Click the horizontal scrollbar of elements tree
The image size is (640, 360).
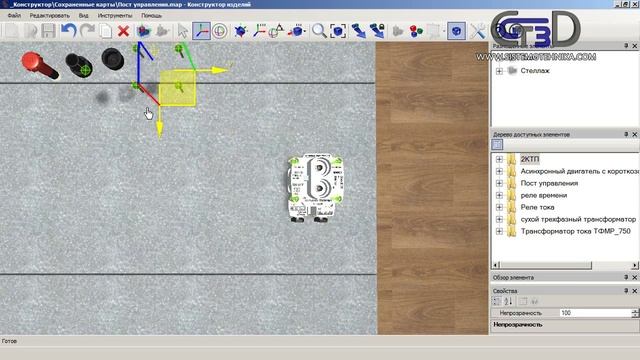click(x=545, y=265)
